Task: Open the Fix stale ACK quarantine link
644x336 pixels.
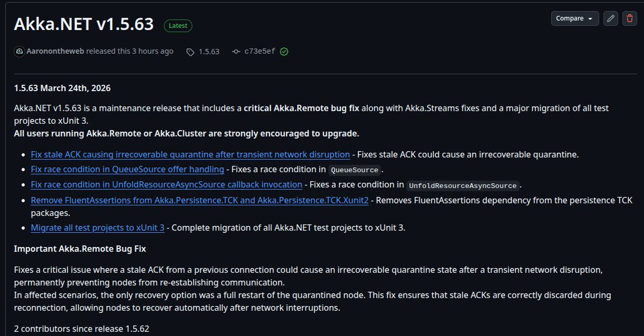Action: tap(190, 154)
